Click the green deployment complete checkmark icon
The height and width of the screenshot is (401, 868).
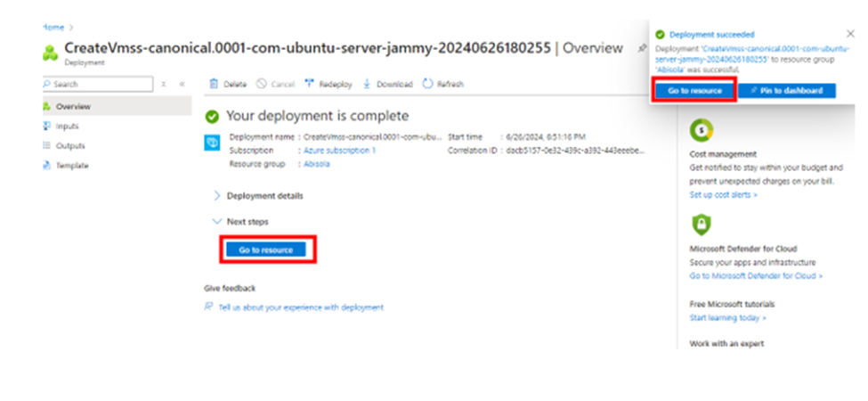(212, 117)
